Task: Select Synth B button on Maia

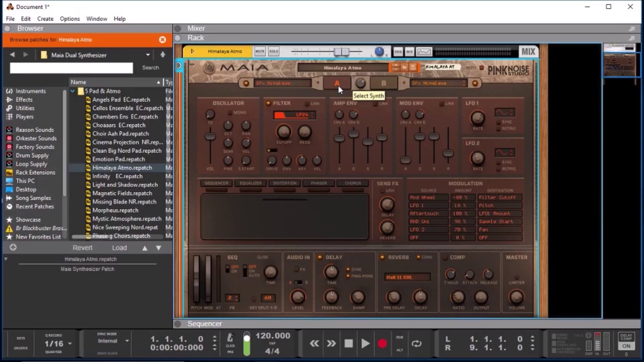Action: (x=383, y=83)
